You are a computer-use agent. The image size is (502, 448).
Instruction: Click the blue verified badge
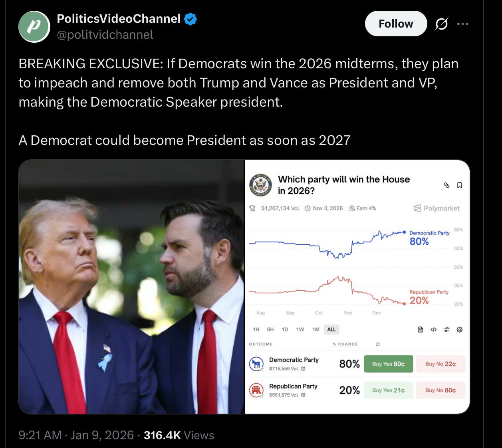(x=190, y=19)
